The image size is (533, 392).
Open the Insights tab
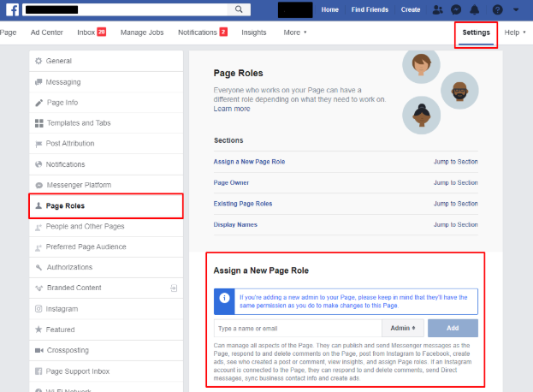tap(254, 33)
